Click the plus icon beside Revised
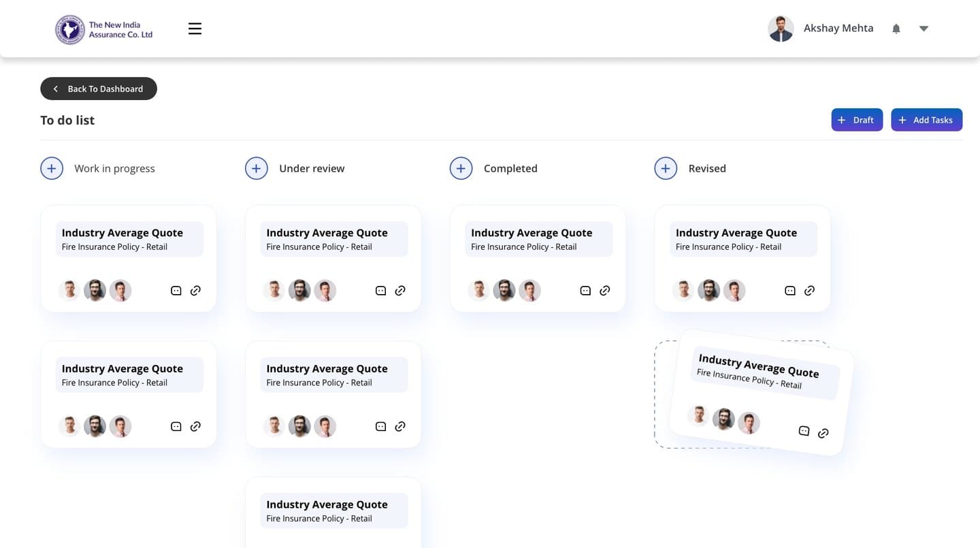 pyautogui.click(x=666, y=168)
